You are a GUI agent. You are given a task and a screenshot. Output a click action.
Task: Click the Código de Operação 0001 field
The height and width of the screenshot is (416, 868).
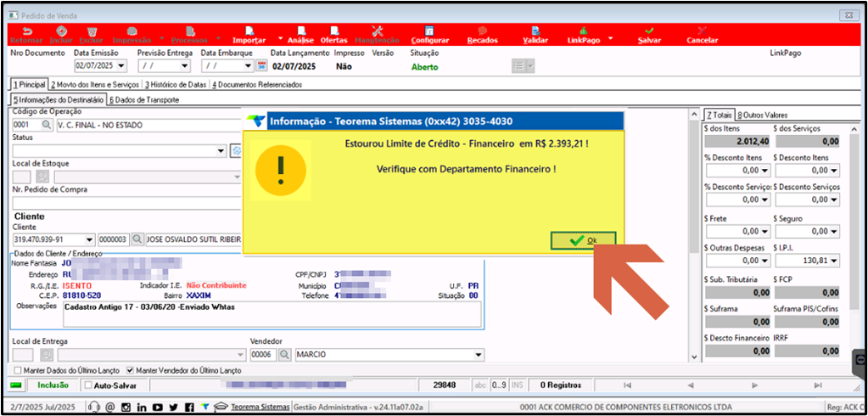26,125
